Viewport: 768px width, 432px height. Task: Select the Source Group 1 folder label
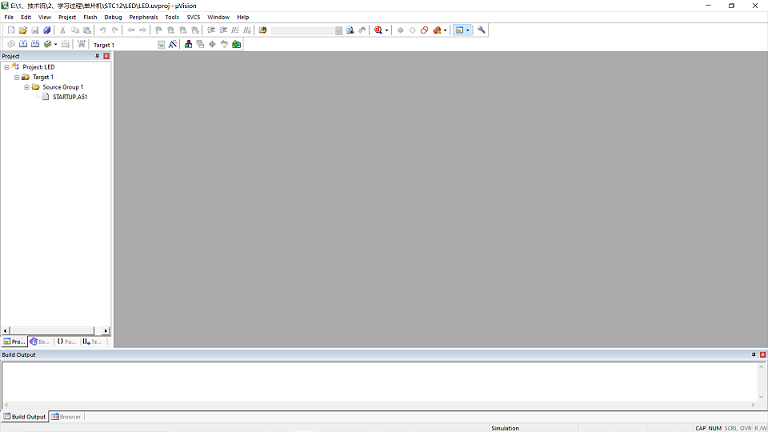click(63, 87)
